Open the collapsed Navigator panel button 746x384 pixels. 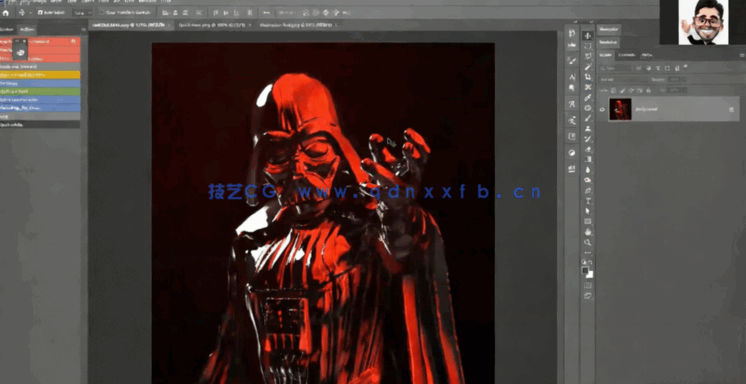(x=609, y=30)
